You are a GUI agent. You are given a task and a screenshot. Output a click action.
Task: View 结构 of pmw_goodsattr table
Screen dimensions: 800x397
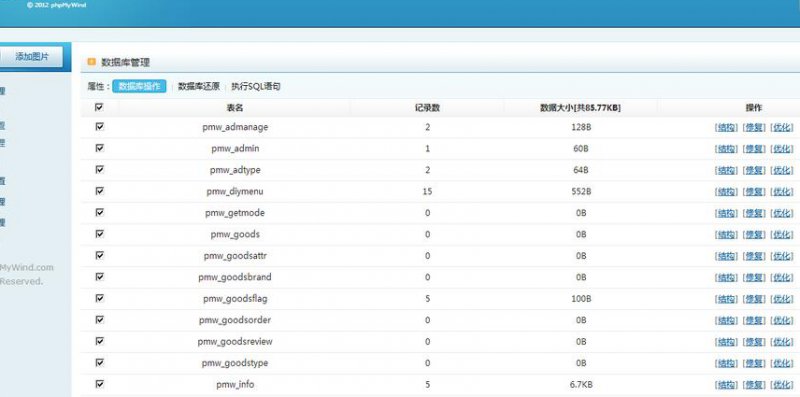(x=727, y=256)
